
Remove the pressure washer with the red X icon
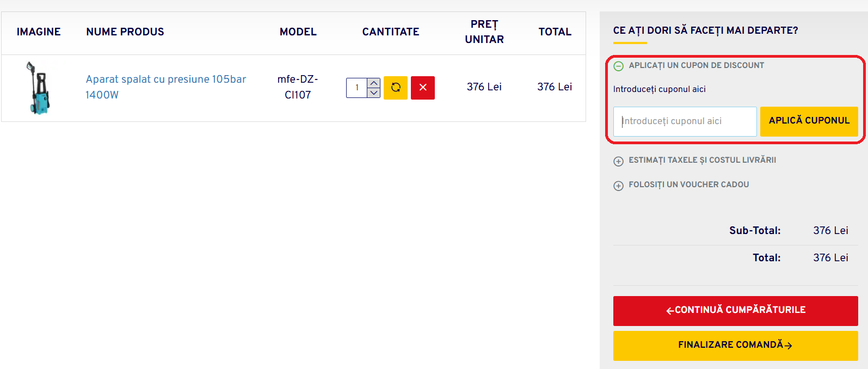[x=423, y=88]
